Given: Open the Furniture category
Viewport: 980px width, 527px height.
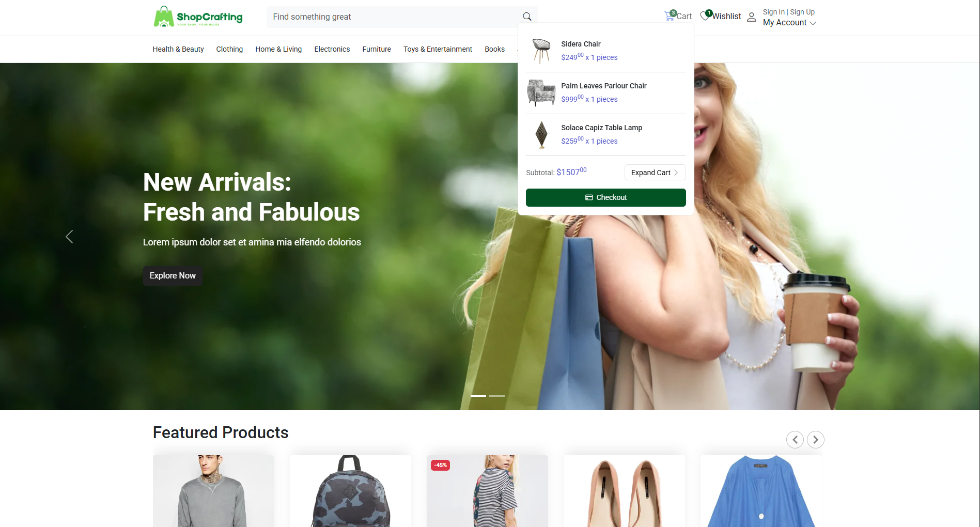Looking at the screenshot, I should pos(376,49).
